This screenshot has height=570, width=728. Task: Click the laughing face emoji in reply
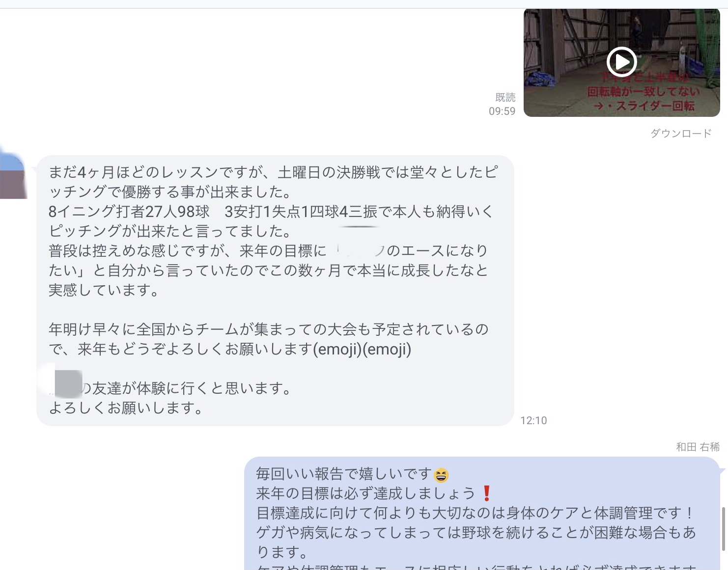point(441,475)
